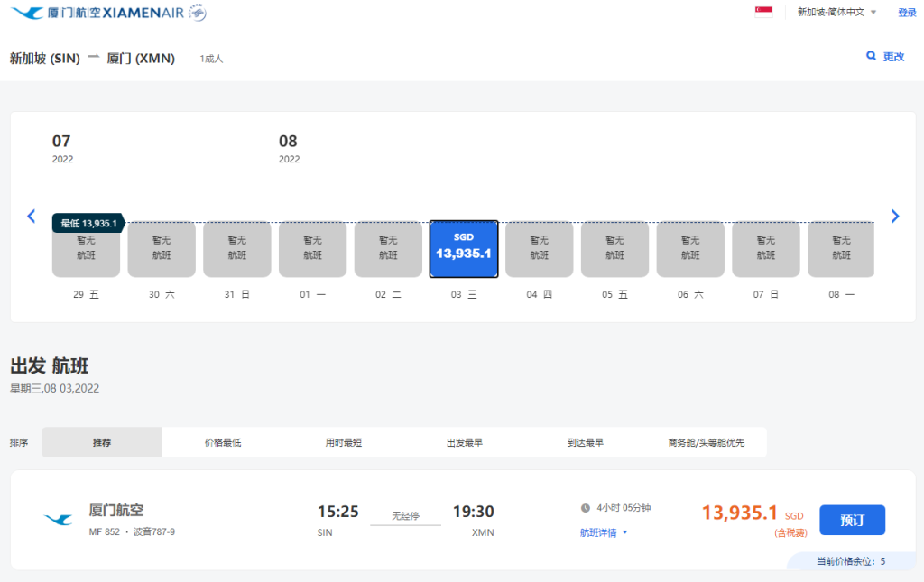
Task: Select the 06 六 date cell
Action: coord(690,249)
